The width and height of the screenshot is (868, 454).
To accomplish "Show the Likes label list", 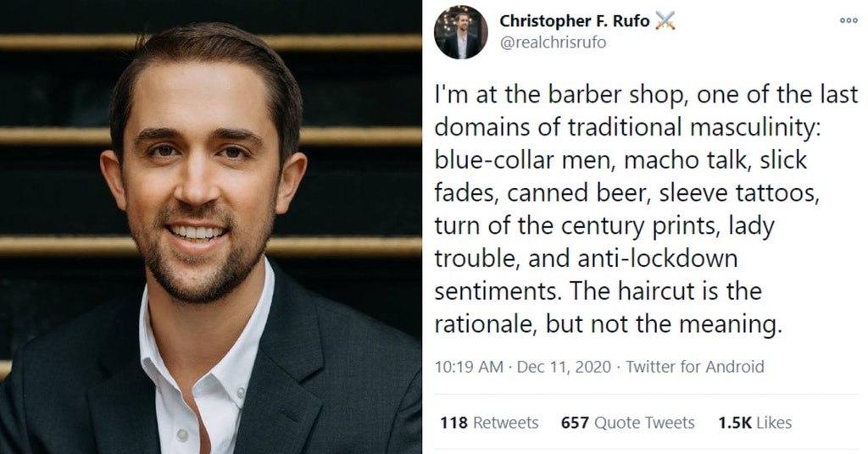I will (775, 422).
